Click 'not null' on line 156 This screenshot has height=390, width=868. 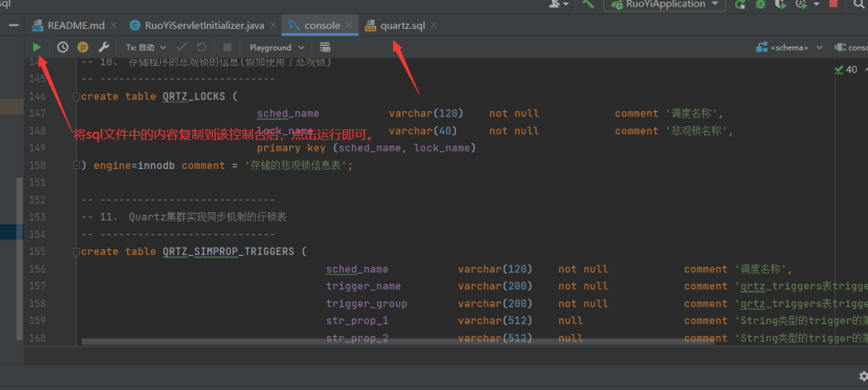(583, 269)
